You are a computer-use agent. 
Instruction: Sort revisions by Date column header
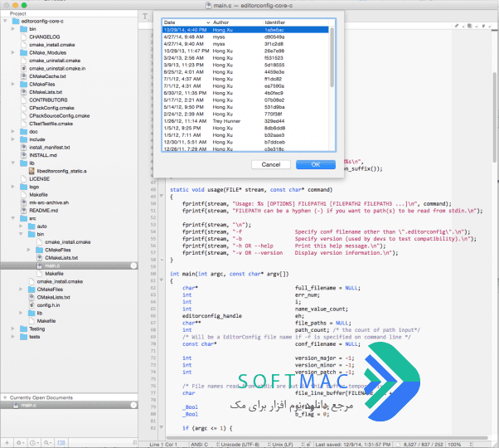click(x=187, y=22)
